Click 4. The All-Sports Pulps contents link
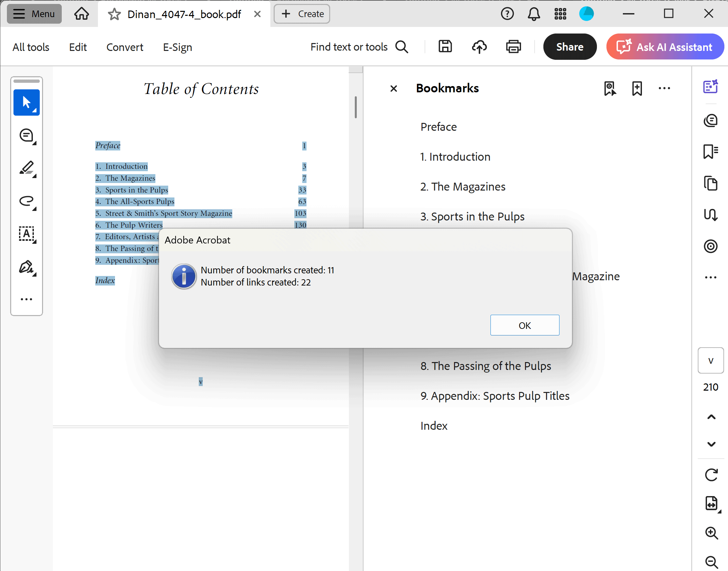The height and width of the screenshot is (571, 728). coord(135,202)
